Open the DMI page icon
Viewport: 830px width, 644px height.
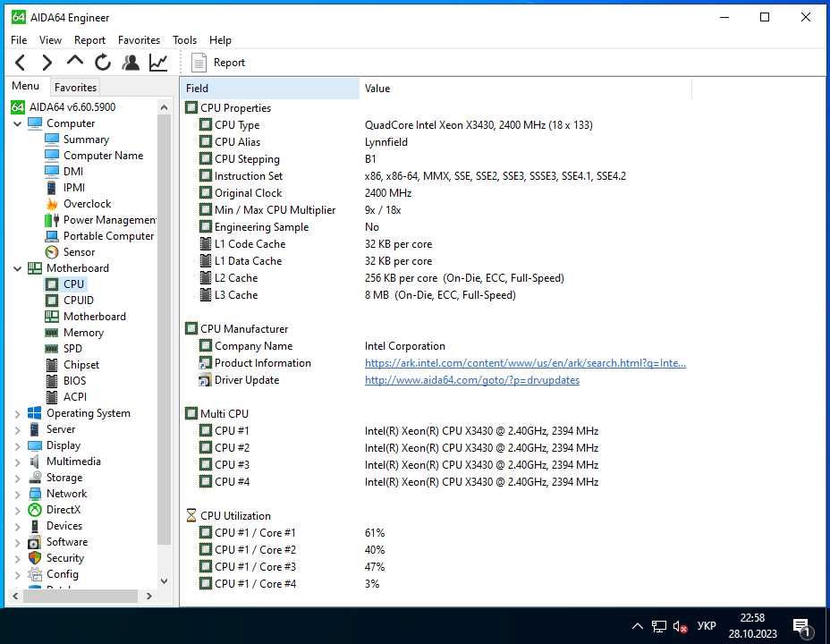52,172
